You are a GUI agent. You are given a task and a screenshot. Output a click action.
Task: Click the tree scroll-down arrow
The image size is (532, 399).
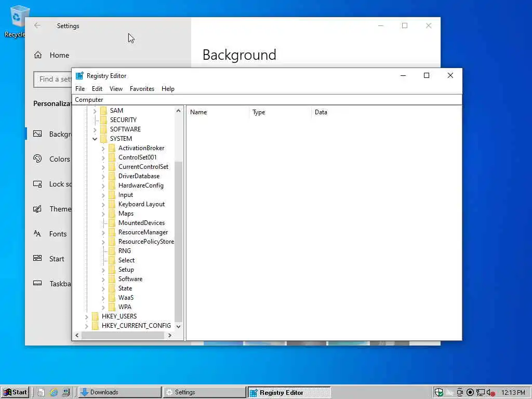point(179,326)
